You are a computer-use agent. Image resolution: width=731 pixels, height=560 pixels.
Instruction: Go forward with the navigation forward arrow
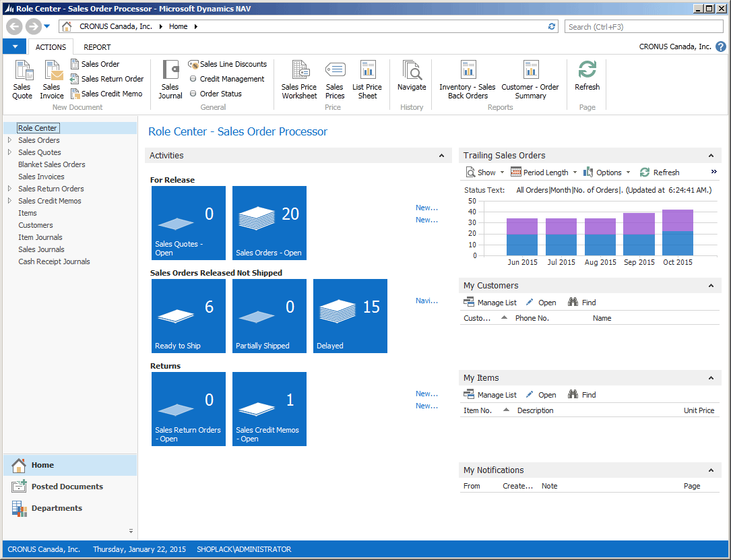coord(33,26)
